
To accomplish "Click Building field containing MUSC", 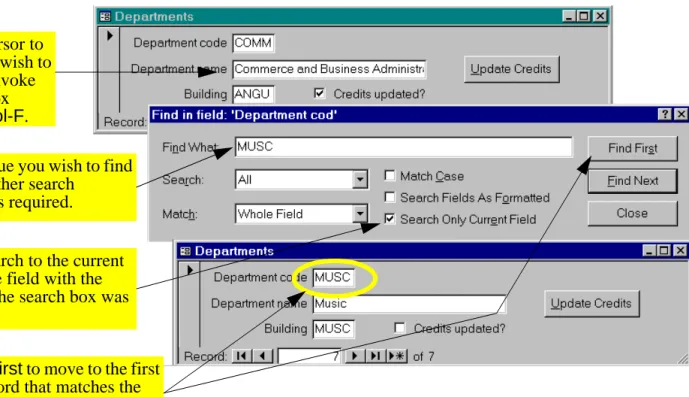I will point(333,329).
